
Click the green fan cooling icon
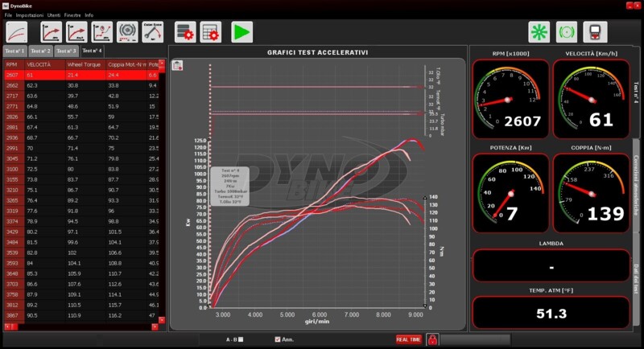click(x=539, y=32)
